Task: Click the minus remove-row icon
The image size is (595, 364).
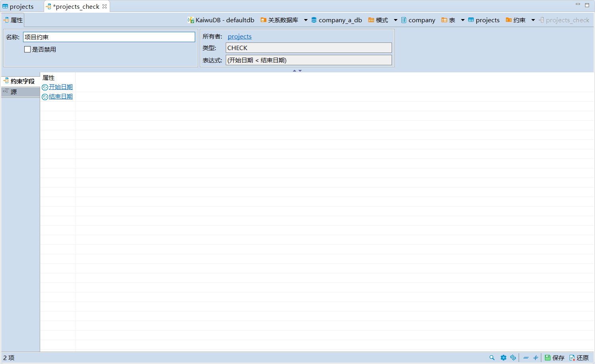Action: pyautogui.click(x=526, y=358)
